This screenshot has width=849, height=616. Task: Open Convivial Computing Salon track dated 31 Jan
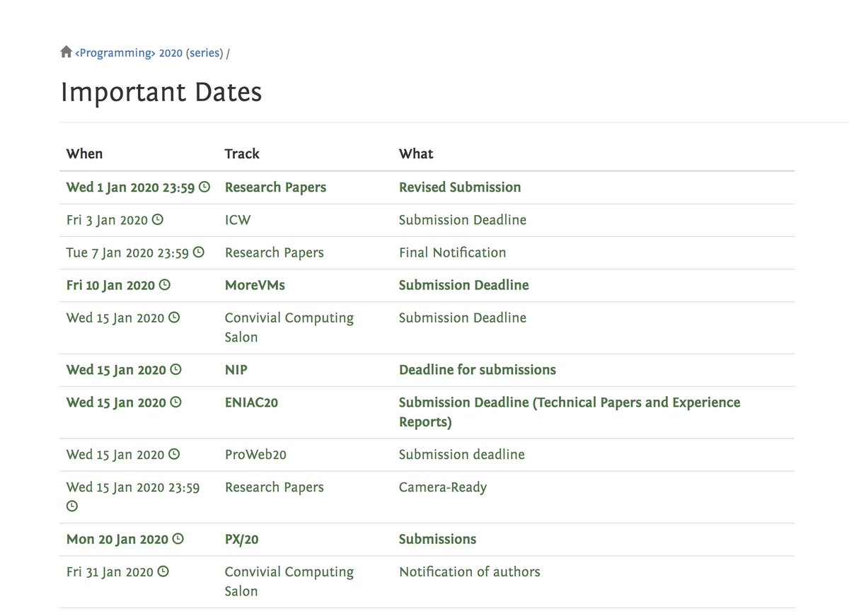pyautogui.click(x=289, y=581)
